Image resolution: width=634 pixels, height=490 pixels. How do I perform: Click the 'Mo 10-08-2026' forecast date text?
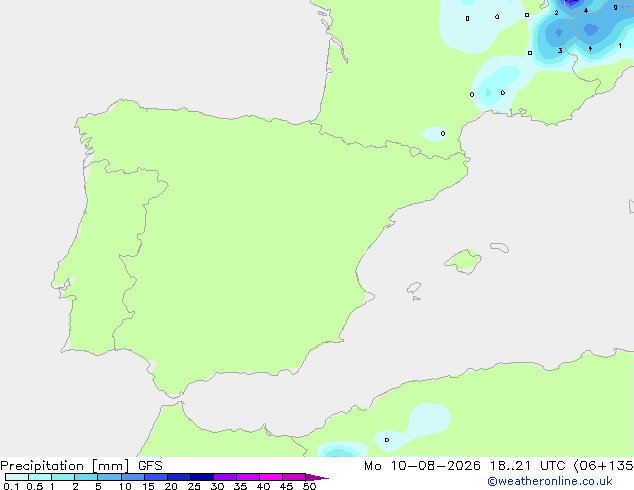(422, 466)
